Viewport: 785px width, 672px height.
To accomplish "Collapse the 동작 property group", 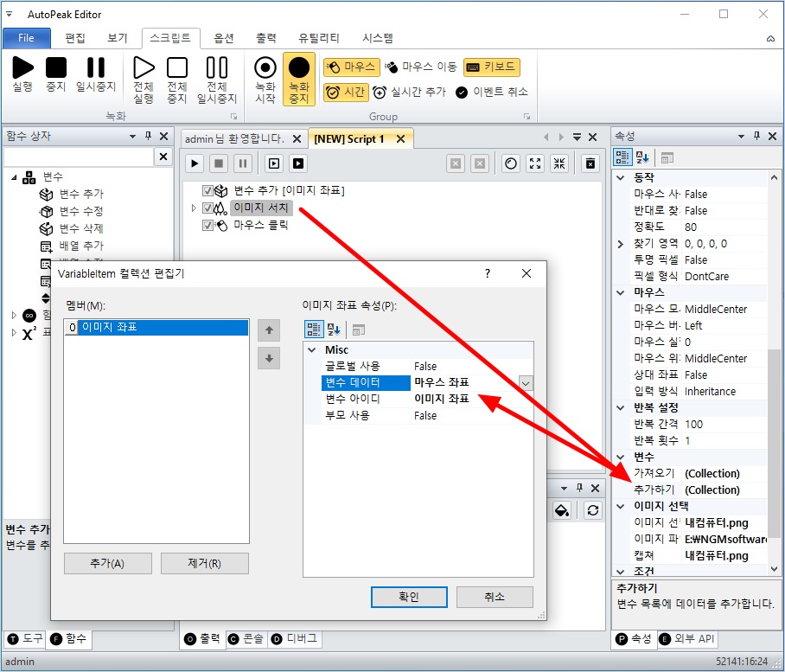I will pyautogui.click(x=620, y=177).
